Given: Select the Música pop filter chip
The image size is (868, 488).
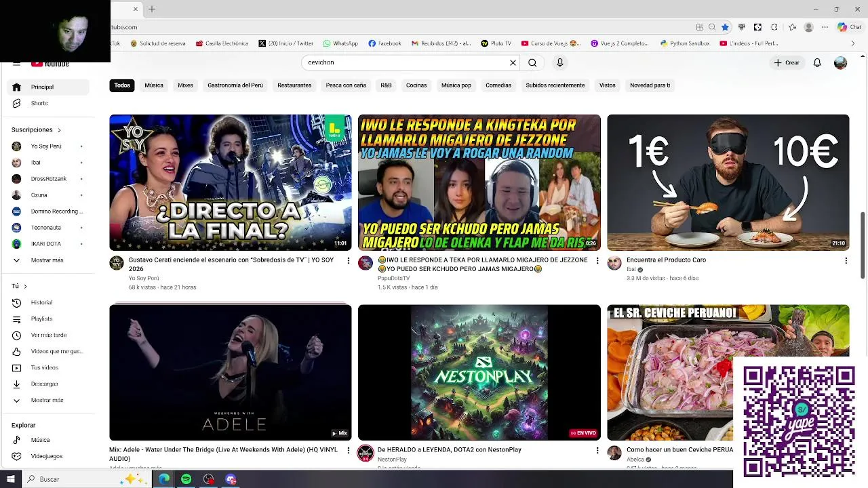Looking at the screenshot, I should tap(456, 85).
